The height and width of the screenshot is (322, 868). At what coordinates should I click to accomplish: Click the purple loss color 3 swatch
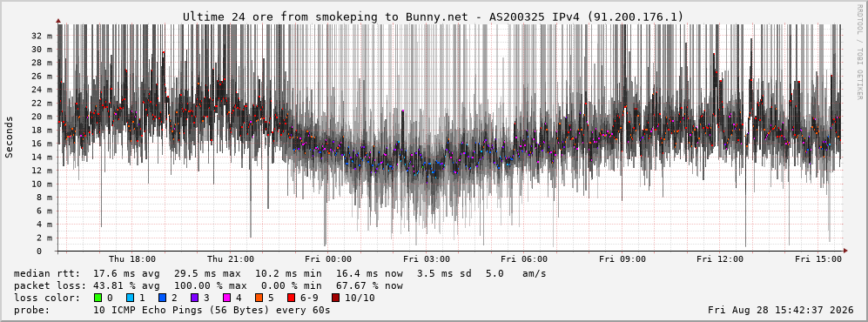tap(194, 298)
